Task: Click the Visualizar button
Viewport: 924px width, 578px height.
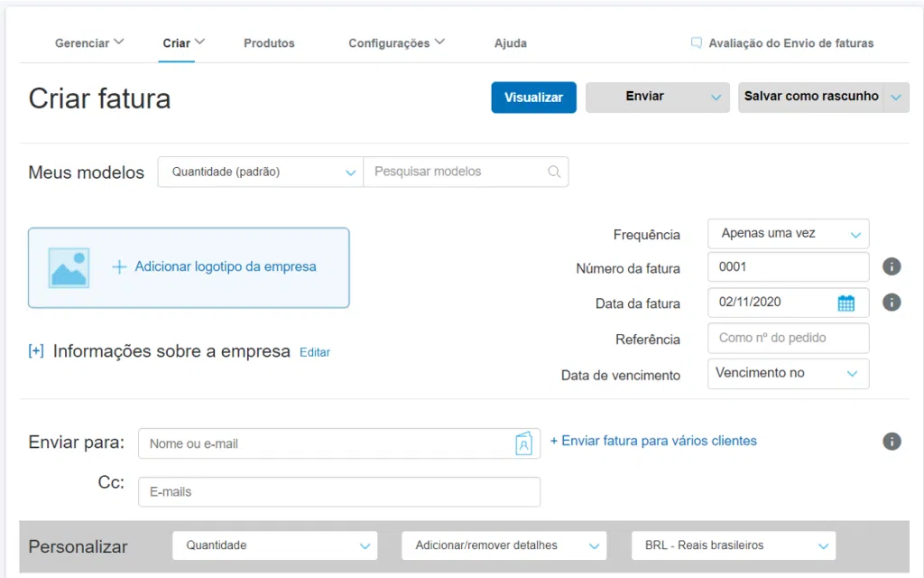Action: (x=533, y=97)
